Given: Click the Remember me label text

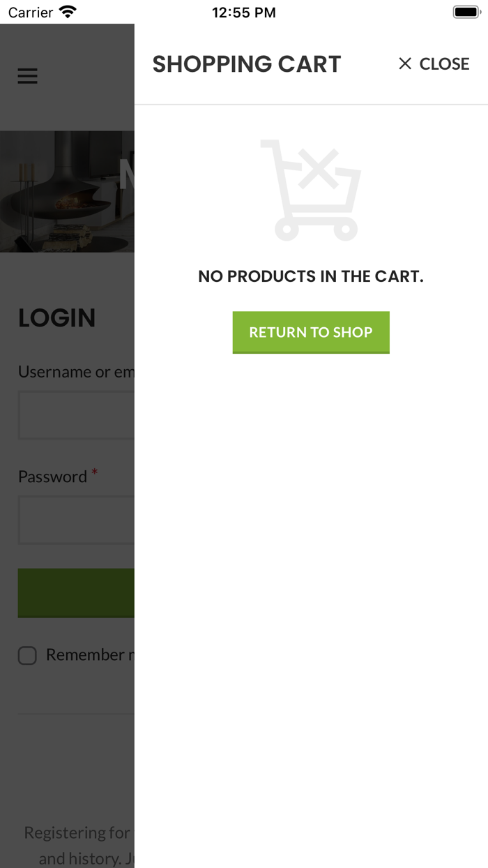Looking at the screenshot, I should point(89,655).
